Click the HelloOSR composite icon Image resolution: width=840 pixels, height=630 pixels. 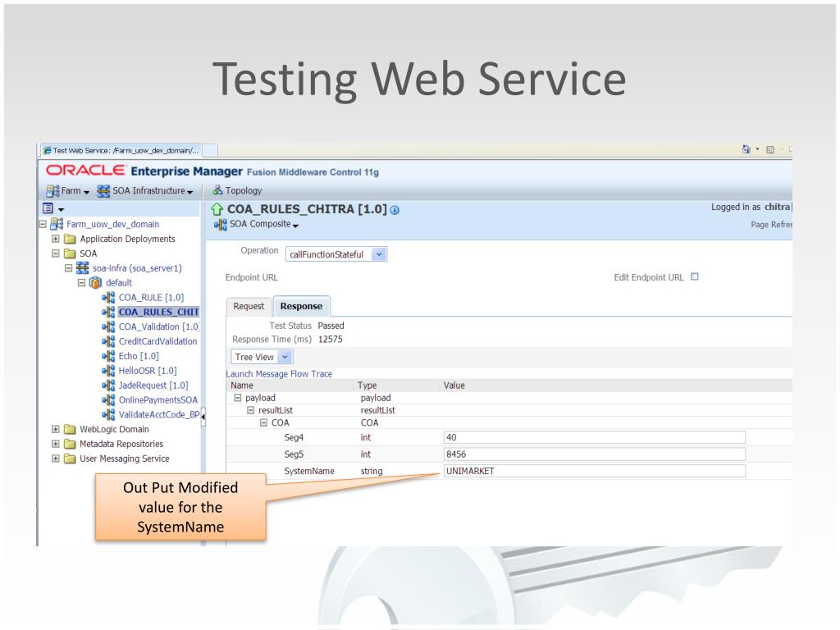[108, 371]
